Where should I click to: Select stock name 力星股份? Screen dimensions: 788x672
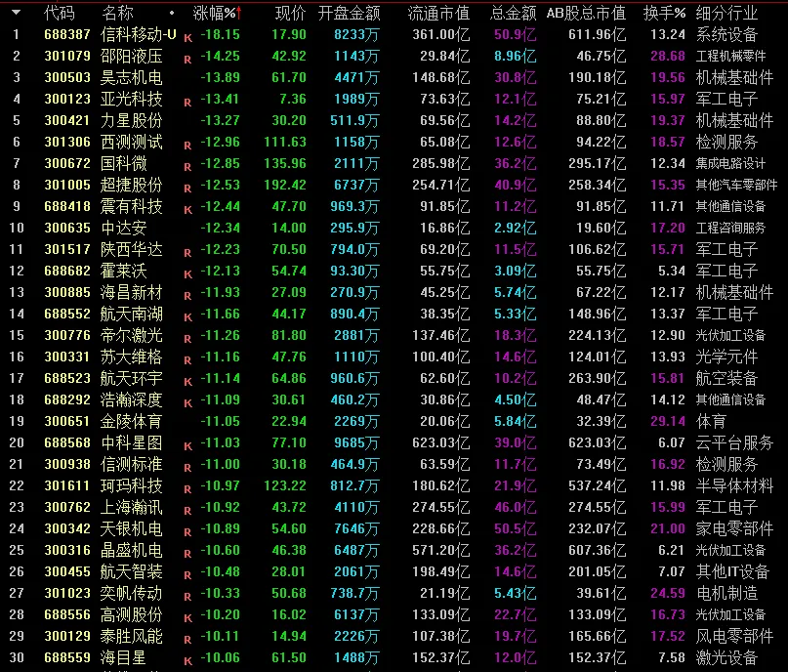pyautogui.click(x=131, y=121)
